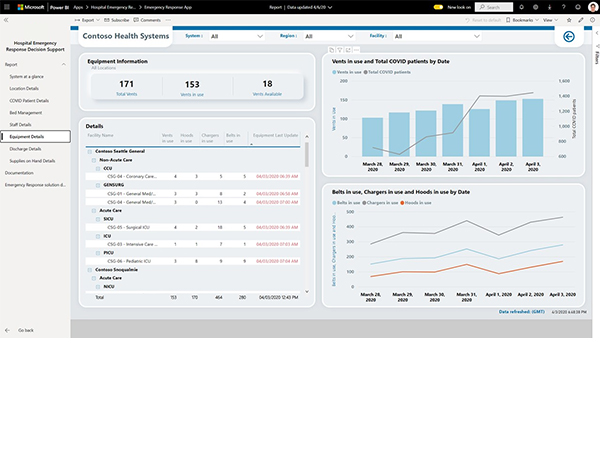
Task: Toggle the GENSURG row box
Action: pyautogui.click(x=98, y=185)
